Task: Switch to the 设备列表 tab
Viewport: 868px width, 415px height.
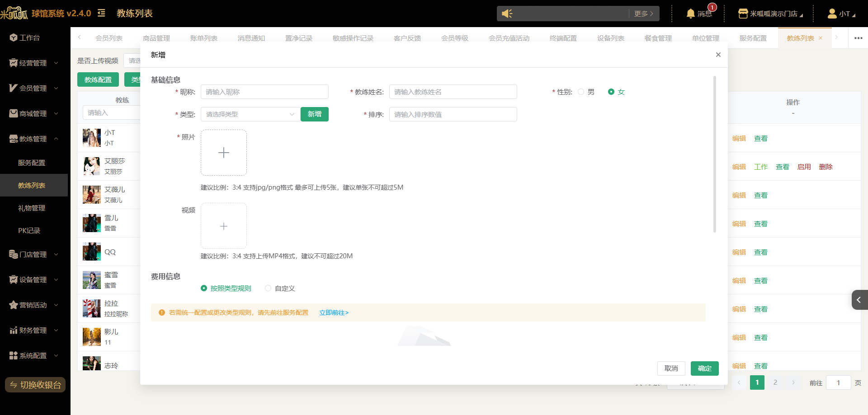Action: [611, 38]
